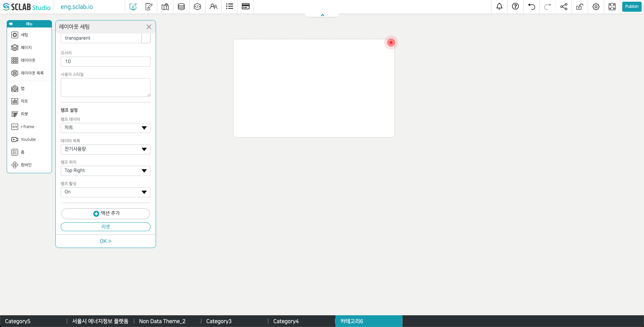Select i-frame in the side menu
The height and width of the screenshot is (327, 644).
point(29,127)
